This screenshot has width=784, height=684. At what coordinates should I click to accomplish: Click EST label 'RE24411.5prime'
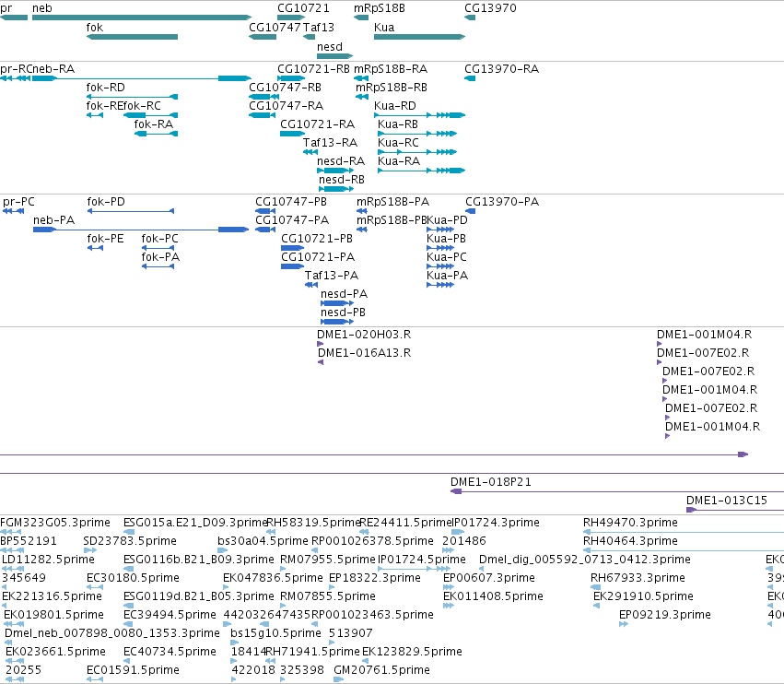406,522
